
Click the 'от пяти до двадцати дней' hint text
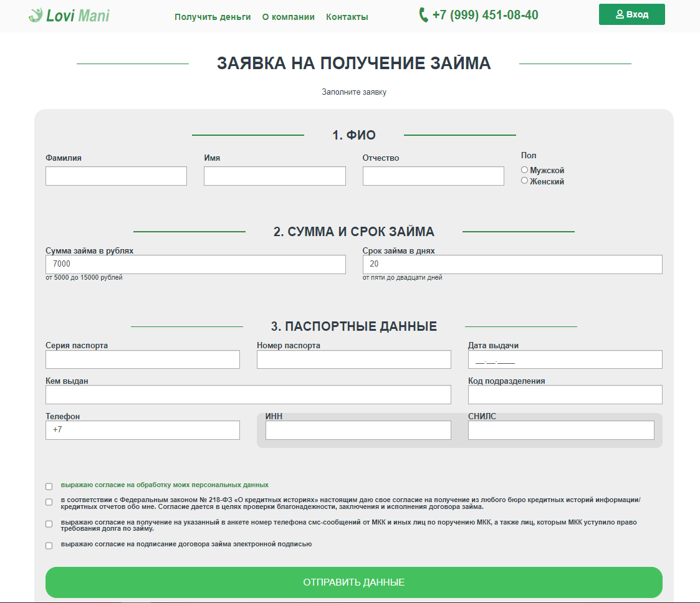pyautogui.click(x=402, y=277)
